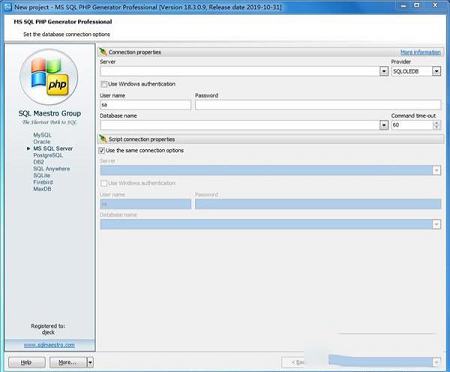The width and height of the screenshot is (450, 372).
Task: Select SQL Anywhere in the product list
Action: [x=52, y=169]
